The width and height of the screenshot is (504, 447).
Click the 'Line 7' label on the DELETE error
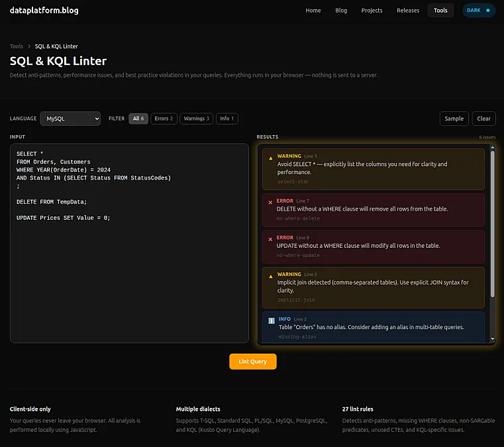pyautogui.click(x=303, y=201)
